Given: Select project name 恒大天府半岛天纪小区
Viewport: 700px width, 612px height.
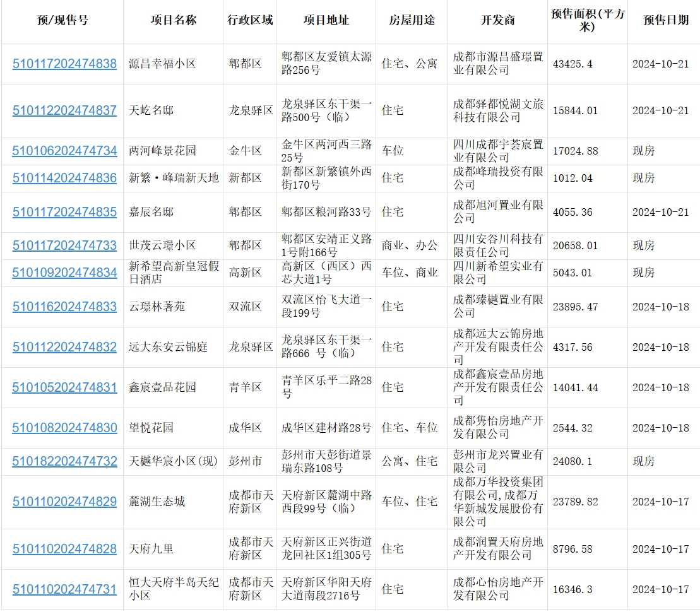Looking at the screenshot, I should 174,589.
